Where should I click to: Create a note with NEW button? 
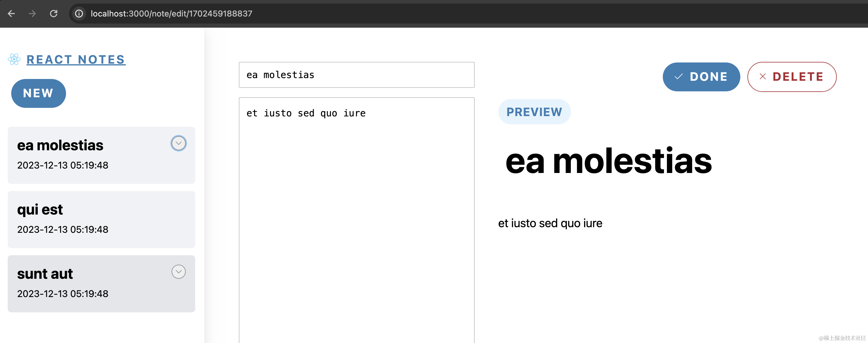38,93
